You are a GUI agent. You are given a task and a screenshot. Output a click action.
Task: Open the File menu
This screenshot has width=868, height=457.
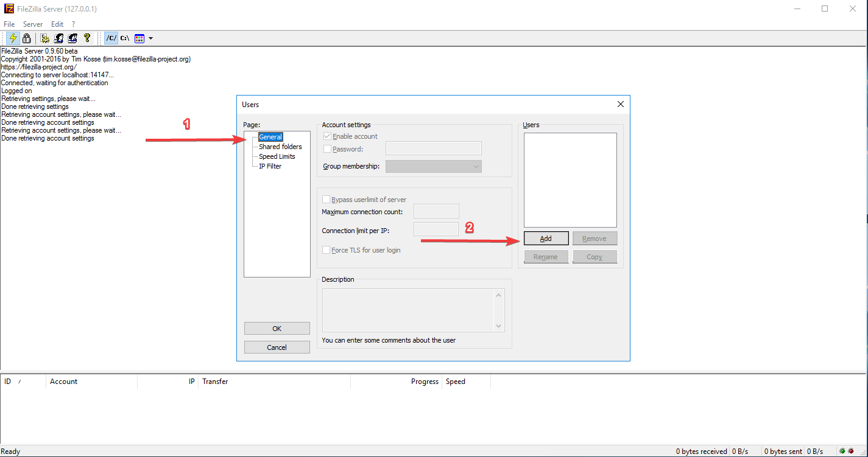point(9,24)
